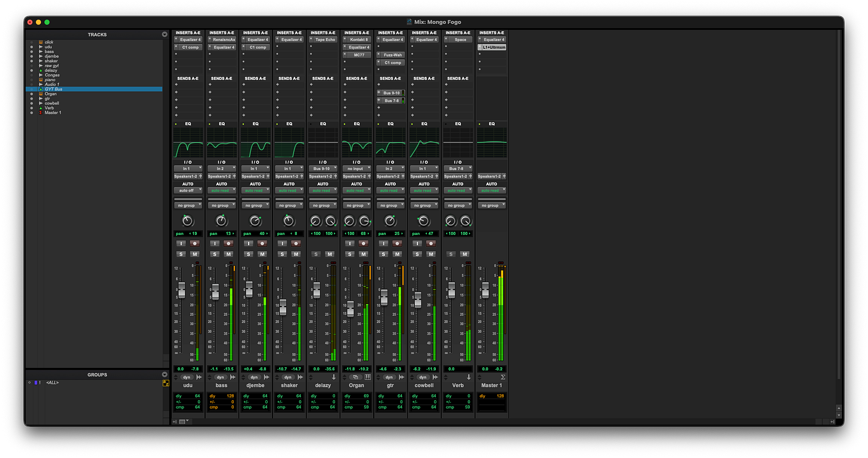The width and height of the screenshot is (868, 458).
Task: Click the pan knob on cowbell channel
Action: 424,221
